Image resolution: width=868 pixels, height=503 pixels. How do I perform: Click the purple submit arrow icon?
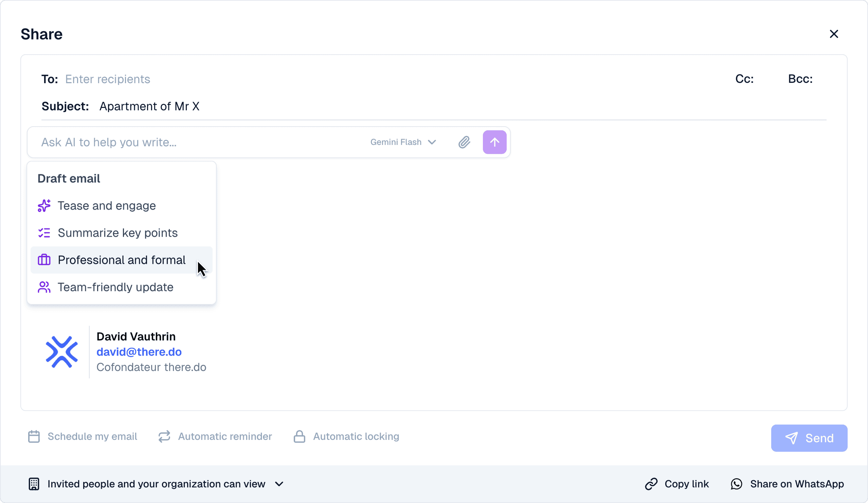click(x=495, y=142)
